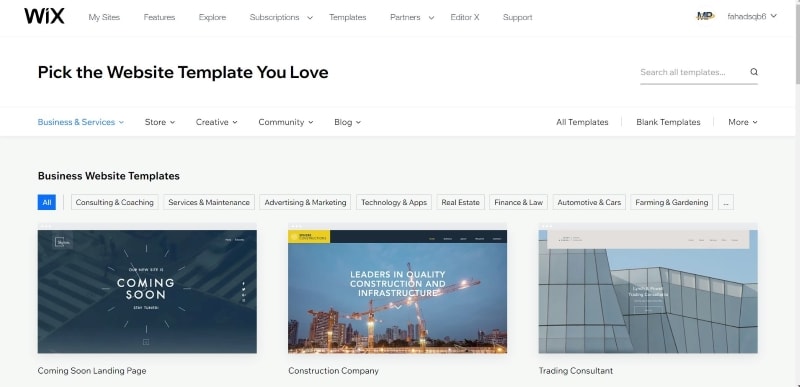Open the Blog category dropdown
The width and height of the screenshot is (800, 387).
(347, 122)
